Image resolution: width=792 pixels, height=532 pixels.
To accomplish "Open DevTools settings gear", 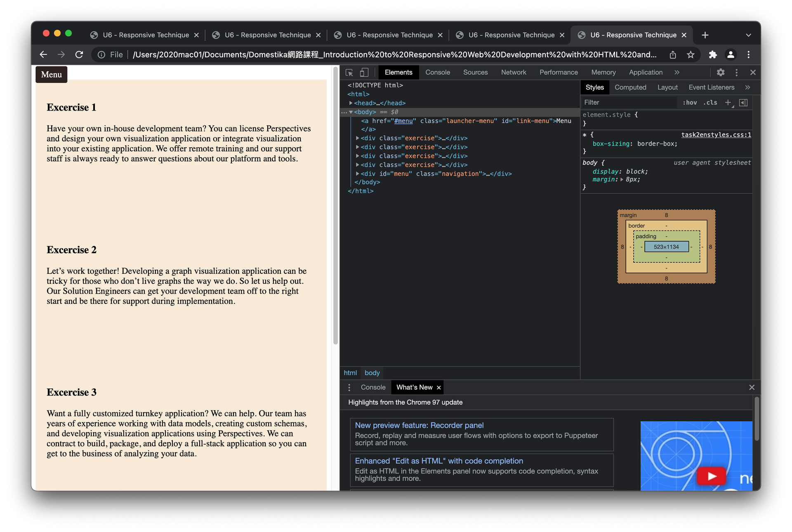I will coord(720,73).
